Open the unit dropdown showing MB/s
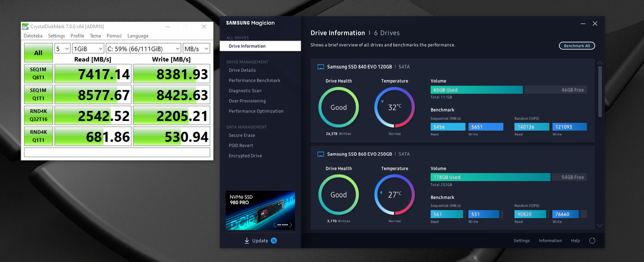 tap(196, 49)
